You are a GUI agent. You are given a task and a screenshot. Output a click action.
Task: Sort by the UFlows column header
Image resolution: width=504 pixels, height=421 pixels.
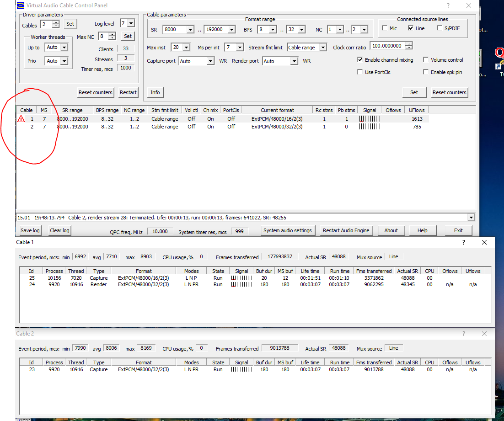click(416, 110)
